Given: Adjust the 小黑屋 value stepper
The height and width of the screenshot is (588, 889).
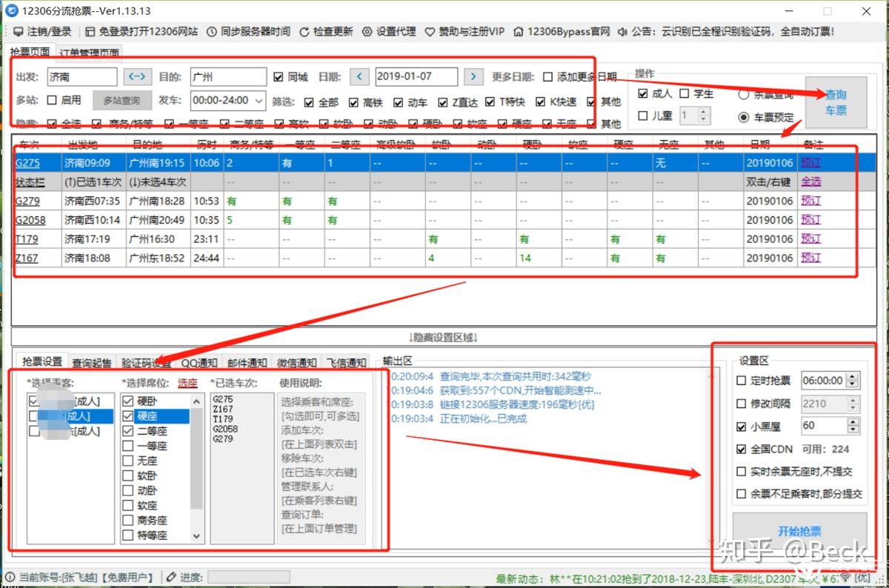Looking at the screenshot, I should point(853,426).
